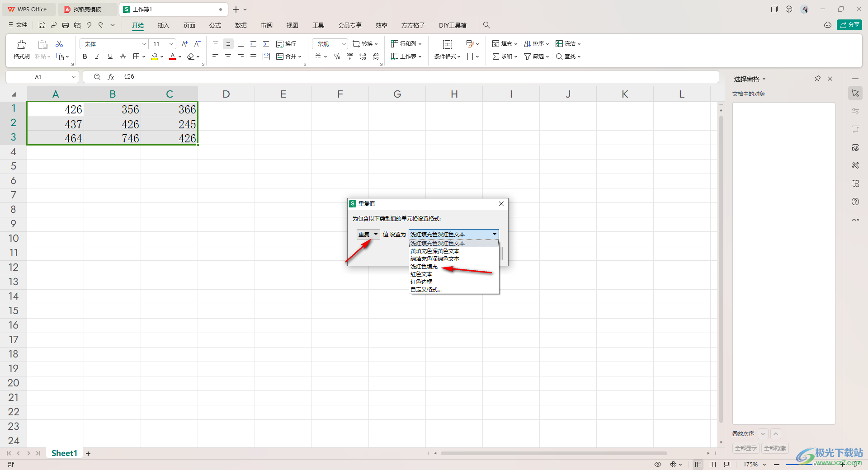Decrease font size with A- icon
The image size is (868, 470).
[197, 44]
